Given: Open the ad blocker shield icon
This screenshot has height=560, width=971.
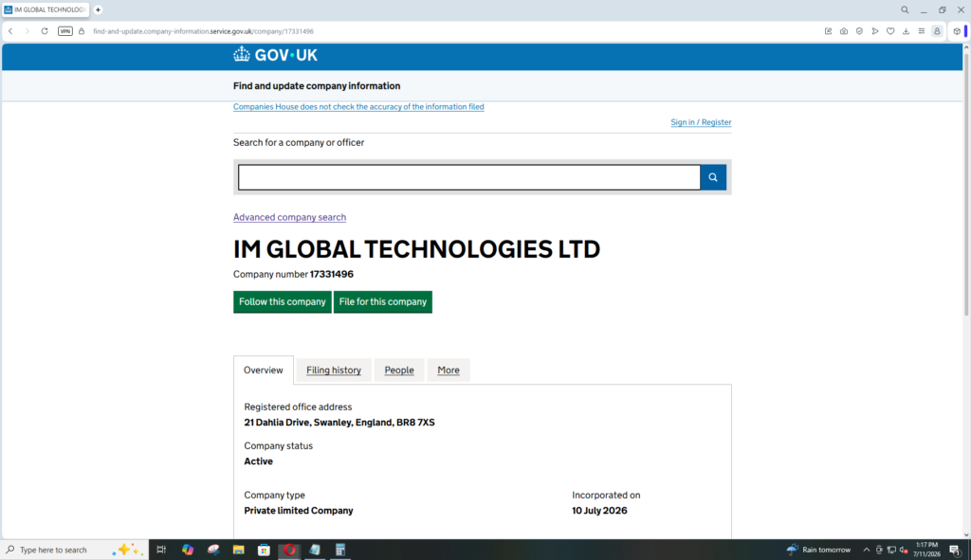Looking at the screenshot, I should pyautogui.click(x=859, y=31).
